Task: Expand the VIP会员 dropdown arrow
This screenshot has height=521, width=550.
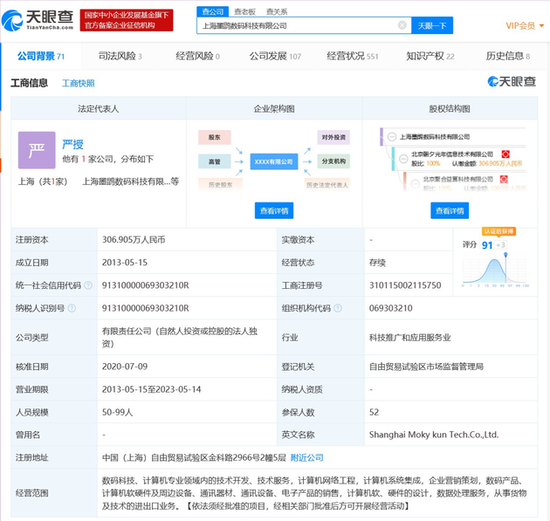Action: [542, 26]
